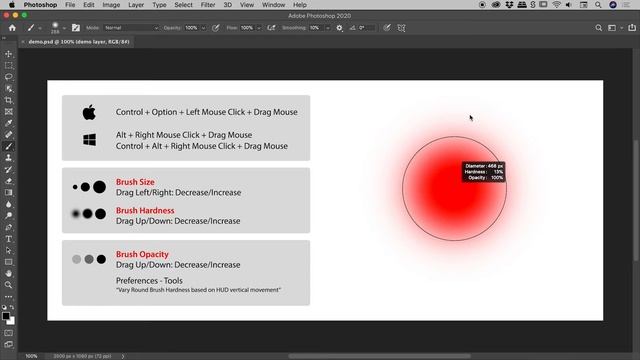Swap foreground and background colors
The width and height of the screenshot is (640, 360).
[x=12, y=307]
